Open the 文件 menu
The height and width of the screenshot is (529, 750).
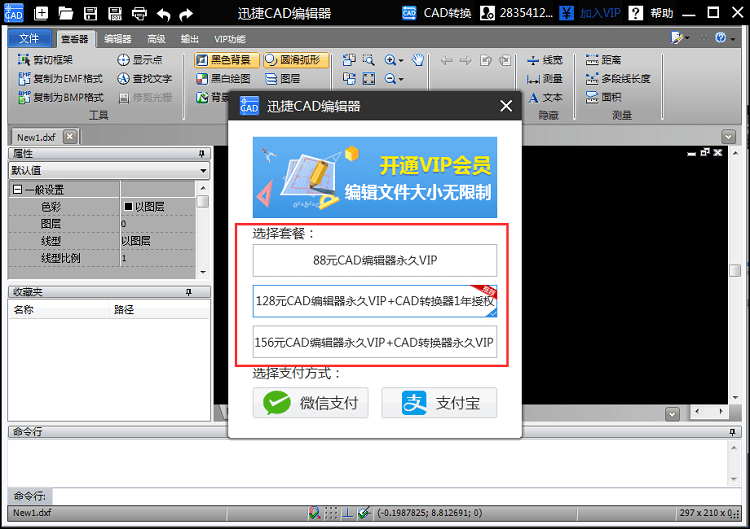tap(29, 38)
